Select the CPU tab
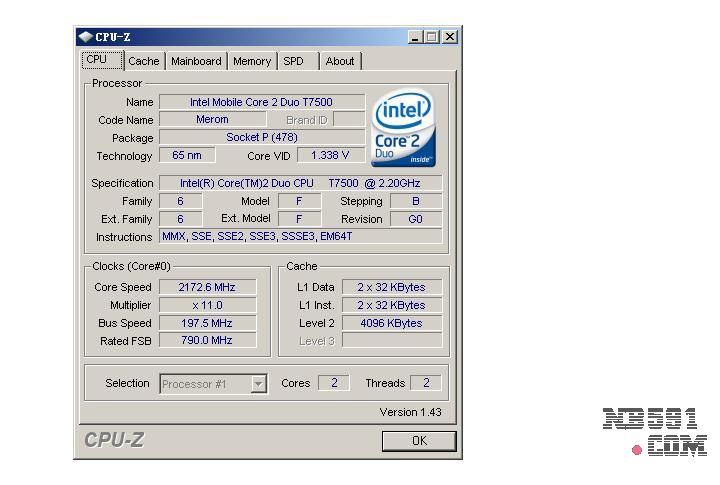The image size is (720, 485). (x=97, y=59)
